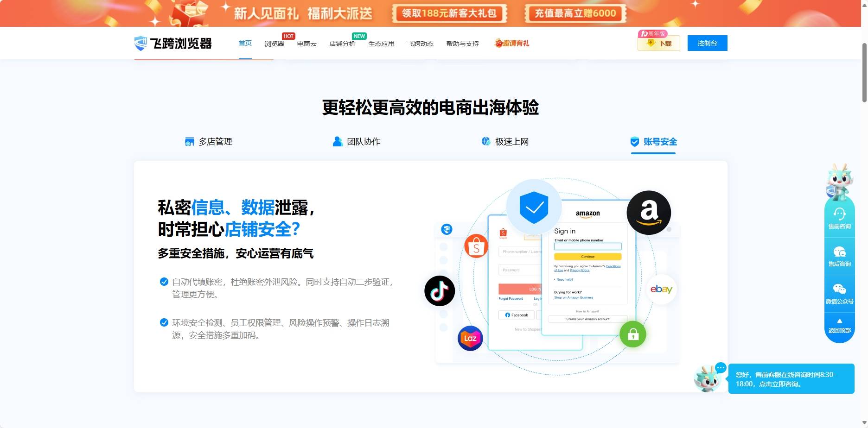Click the heading 更轻松更高效的电商出海体验

click(430, 107)
